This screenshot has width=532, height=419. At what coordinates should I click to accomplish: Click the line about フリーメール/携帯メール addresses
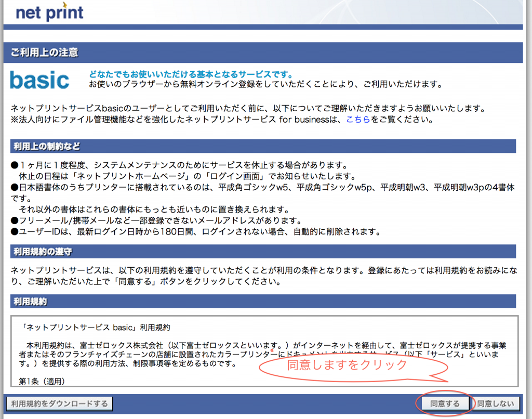coord(156,220)
